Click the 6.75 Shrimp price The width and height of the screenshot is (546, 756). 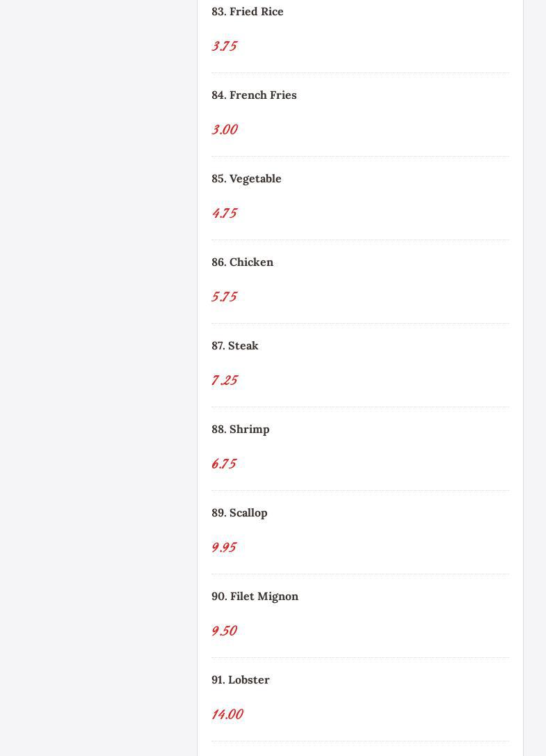224,464
